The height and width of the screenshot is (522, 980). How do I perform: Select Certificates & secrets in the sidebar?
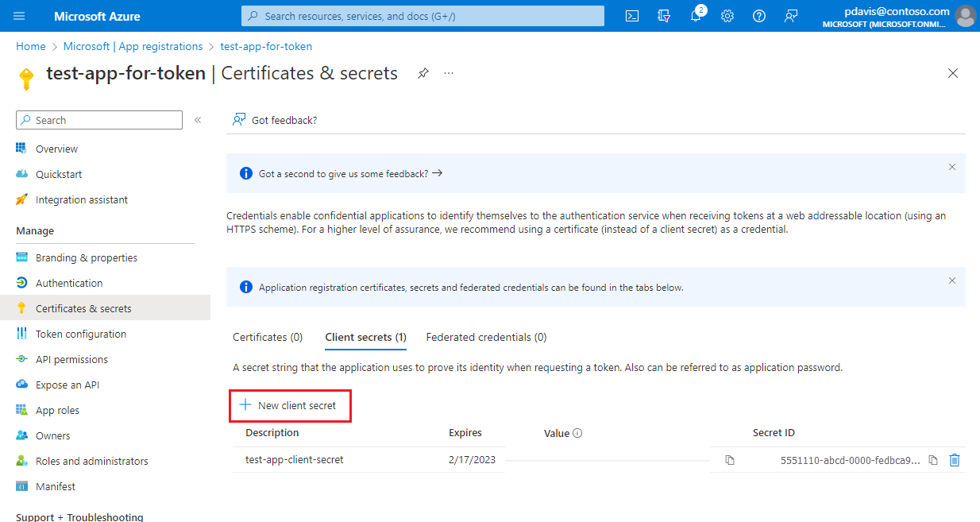click(105, 308)
